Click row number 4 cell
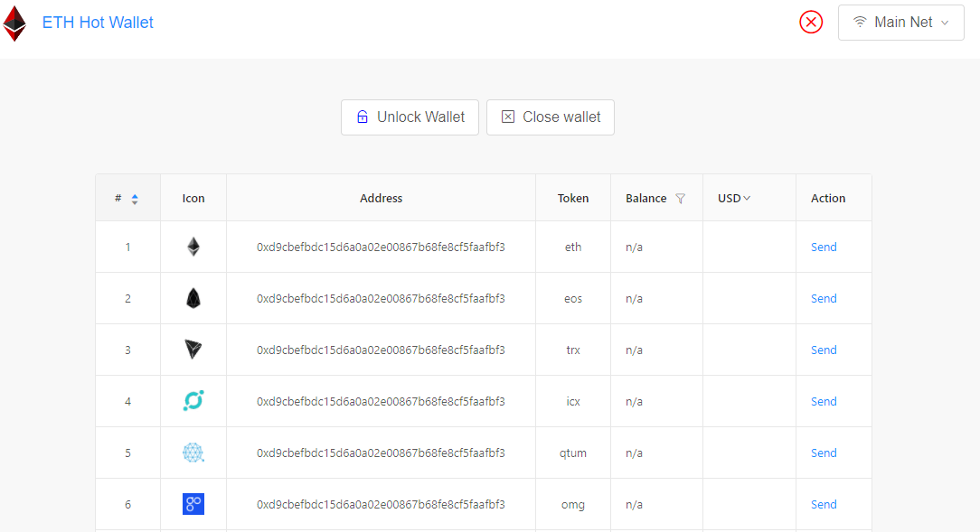 pos(127,402)
